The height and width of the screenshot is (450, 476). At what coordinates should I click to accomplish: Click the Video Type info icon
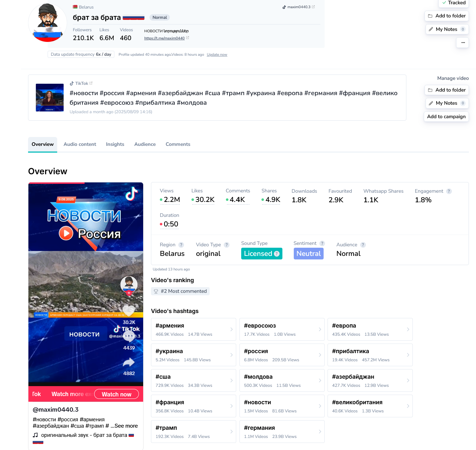pyautogui.click(x=227, y=245)
